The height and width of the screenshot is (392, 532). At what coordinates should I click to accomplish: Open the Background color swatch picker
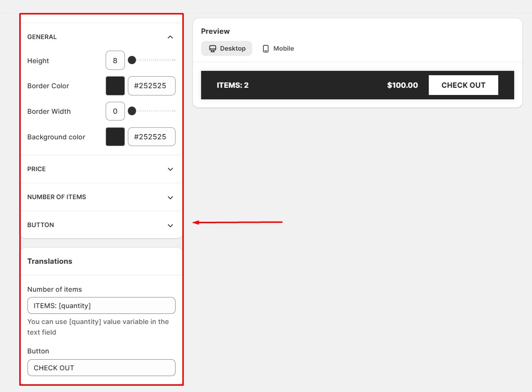[x=115, y=137]
